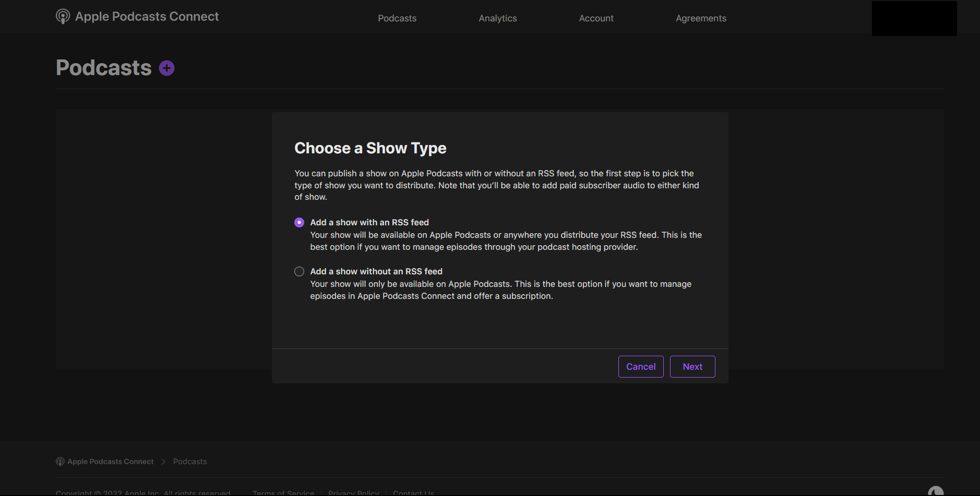Viewport: 980px width, 496px height.
Task: Click the Apple Podcasts Connect header logo
Action: pyautogui.click(x=63, y=17)
